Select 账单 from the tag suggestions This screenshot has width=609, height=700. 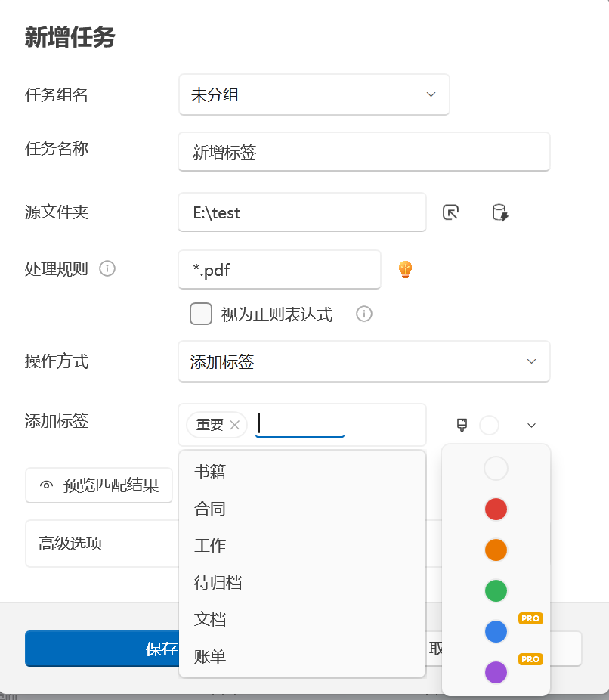pos(302,656)
